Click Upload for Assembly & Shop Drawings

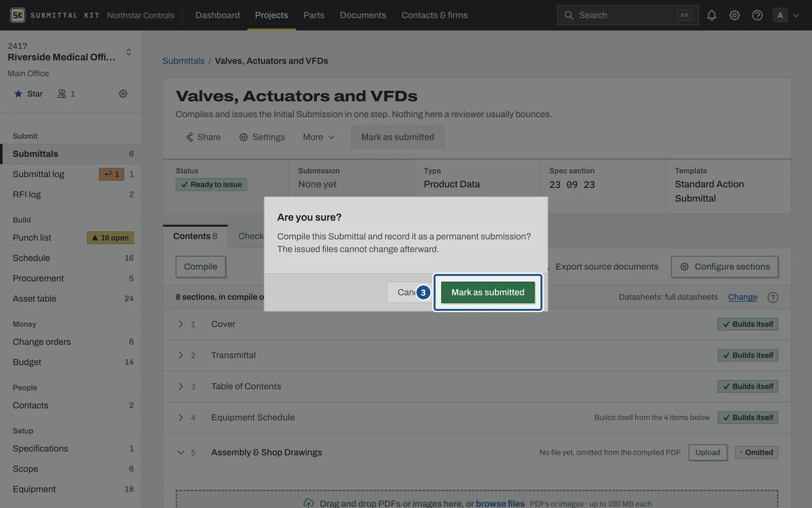(x=707, y=453)
